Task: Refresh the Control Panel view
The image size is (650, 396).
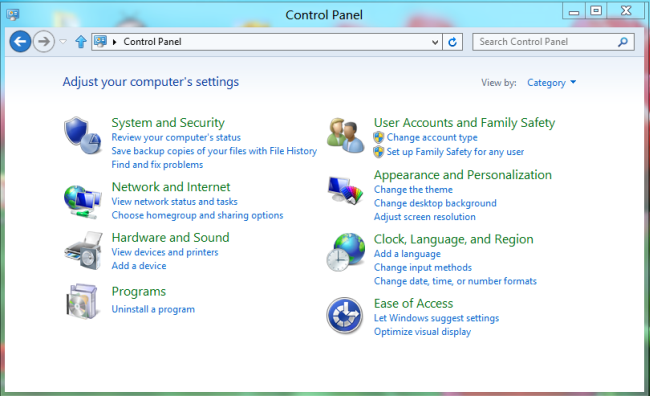Action: click(x=452, y=42)
